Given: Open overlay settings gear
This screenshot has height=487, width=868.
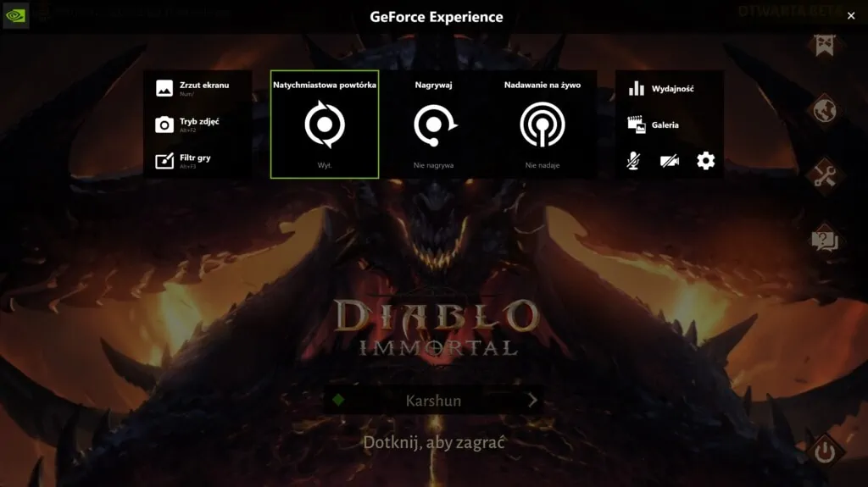Looking at the screenshot, I should [705, 161].
